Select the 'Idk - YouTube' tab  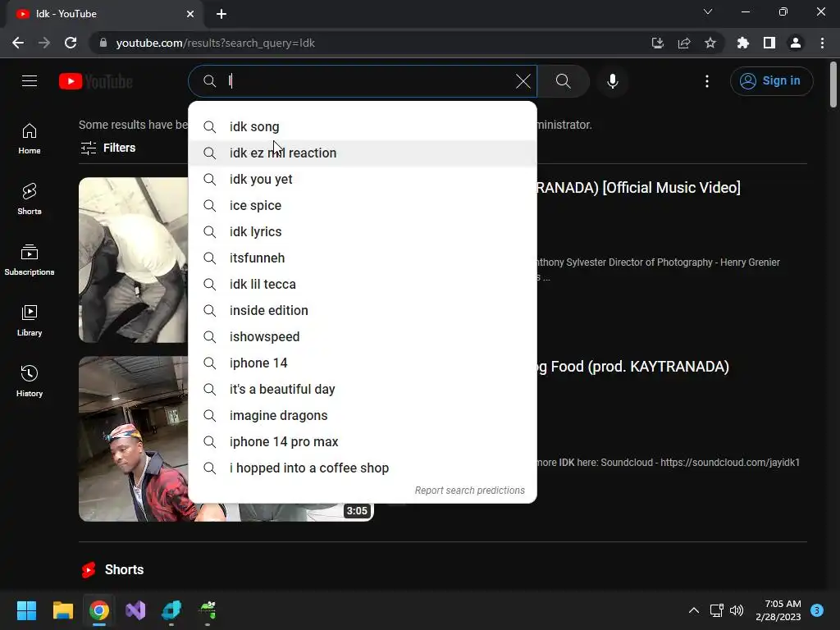(x=104, y=14)
